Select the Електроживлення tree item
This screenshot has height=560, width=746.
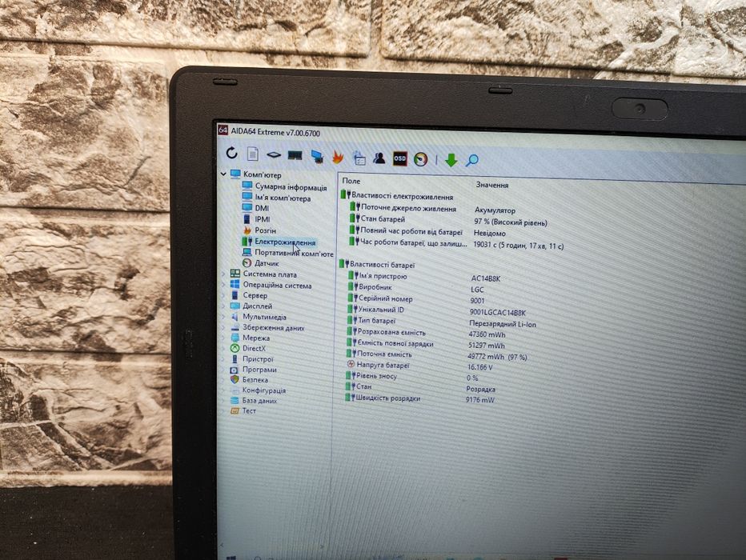point(284,242)
